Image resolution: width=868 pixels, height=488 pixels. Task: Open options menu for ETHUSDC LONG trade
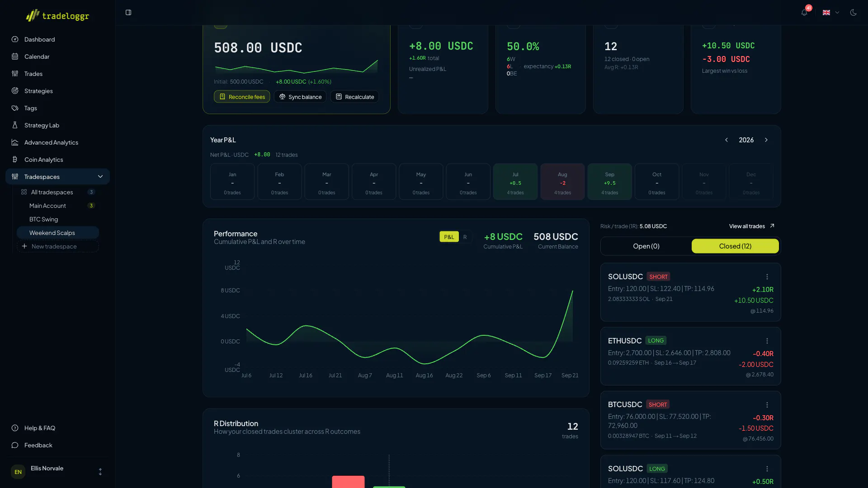pyautogui.click(x=767, y=341)
